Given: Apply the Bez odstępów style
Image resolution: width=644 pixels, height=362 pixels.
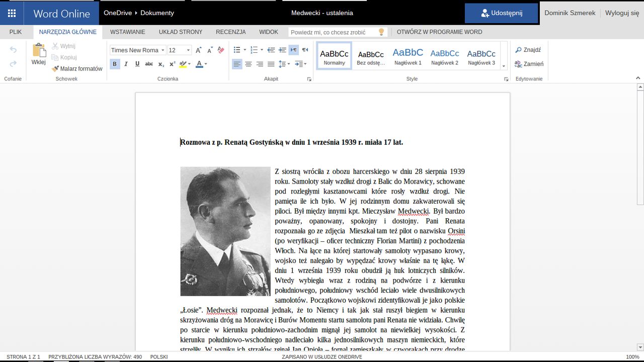Looking at the screenshot, I should pyautogui.click(x=371, y=56).
